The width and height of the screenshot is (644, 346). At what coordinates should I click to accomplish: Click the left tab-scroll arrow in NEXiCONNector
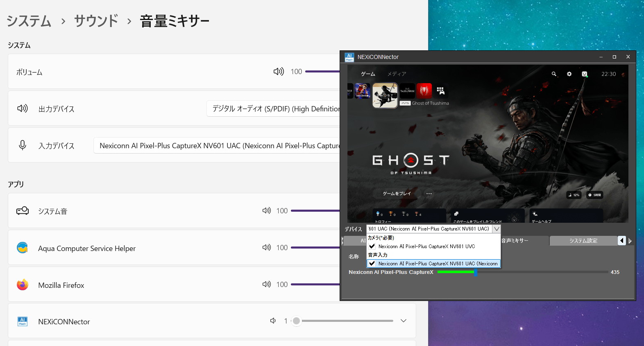click(x=622, y=241)
